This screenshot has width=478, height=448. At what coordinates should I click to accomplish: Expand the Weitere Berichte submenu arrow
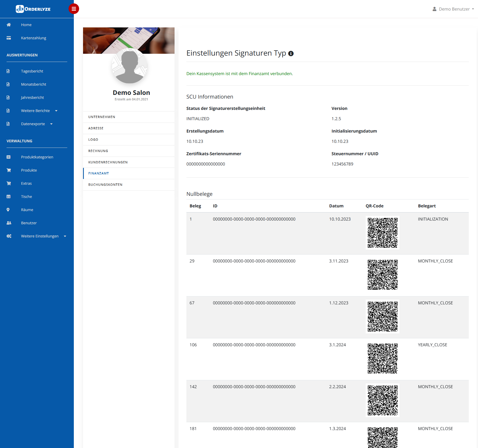coord(56,111)
